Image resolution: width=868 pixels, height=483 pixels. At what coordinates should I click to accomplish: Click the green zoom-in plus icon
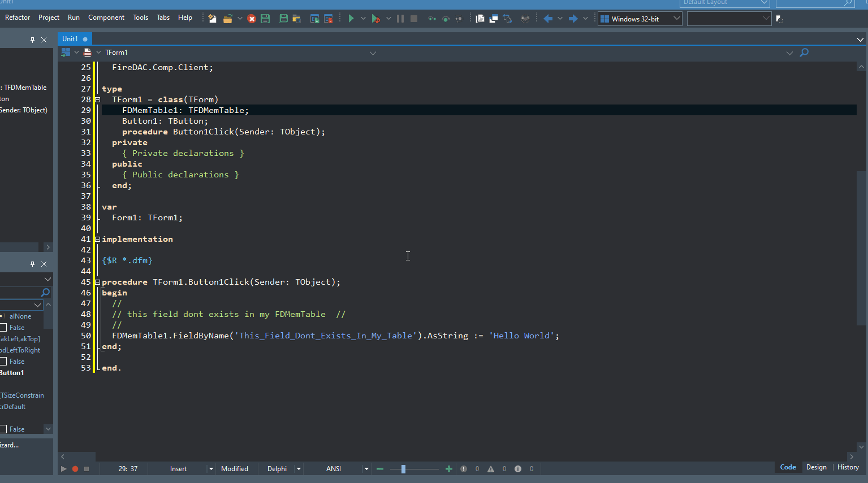pos(449,469)
